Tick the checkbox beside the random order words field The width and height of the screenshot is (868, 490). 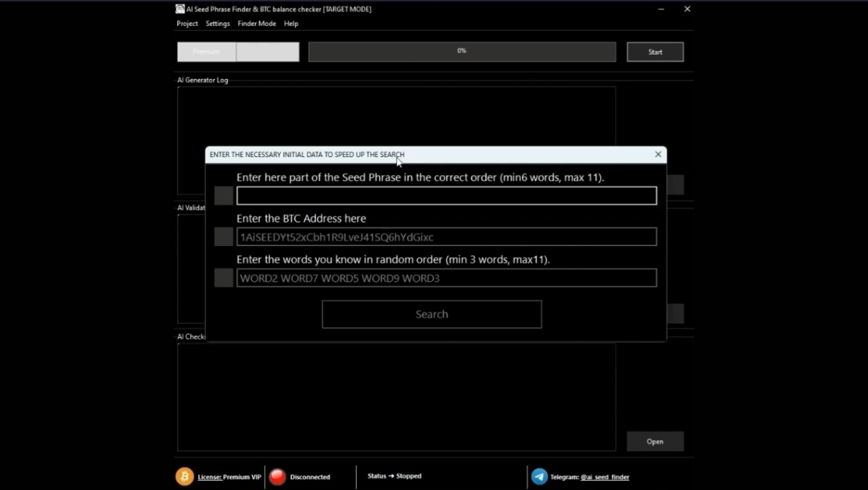[223, 278]
